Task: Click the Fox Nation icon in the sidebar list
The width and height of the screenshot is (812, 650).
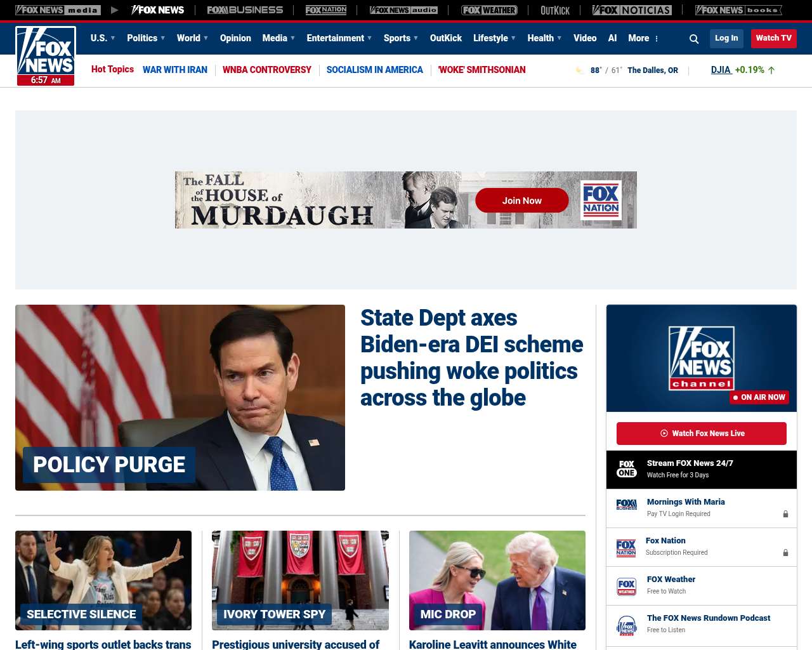Action: tap(626, 548)
